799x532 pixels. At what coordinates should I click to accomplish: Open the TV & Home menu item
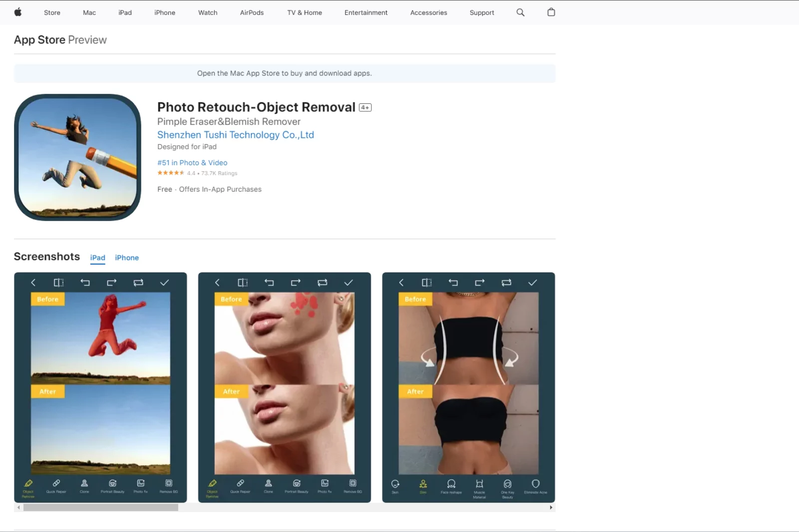pyautogui.click(x=305, y=12)
